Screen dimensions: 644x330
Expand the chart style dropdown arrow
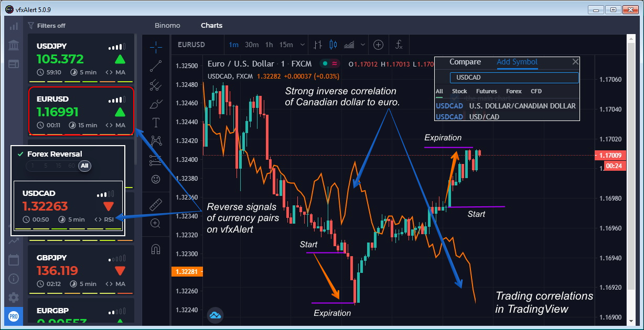tap(363, 45)
